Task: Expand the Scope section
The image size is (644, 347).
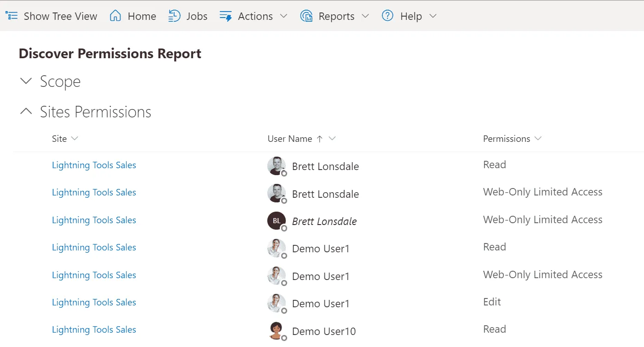Action: point(25,81)
